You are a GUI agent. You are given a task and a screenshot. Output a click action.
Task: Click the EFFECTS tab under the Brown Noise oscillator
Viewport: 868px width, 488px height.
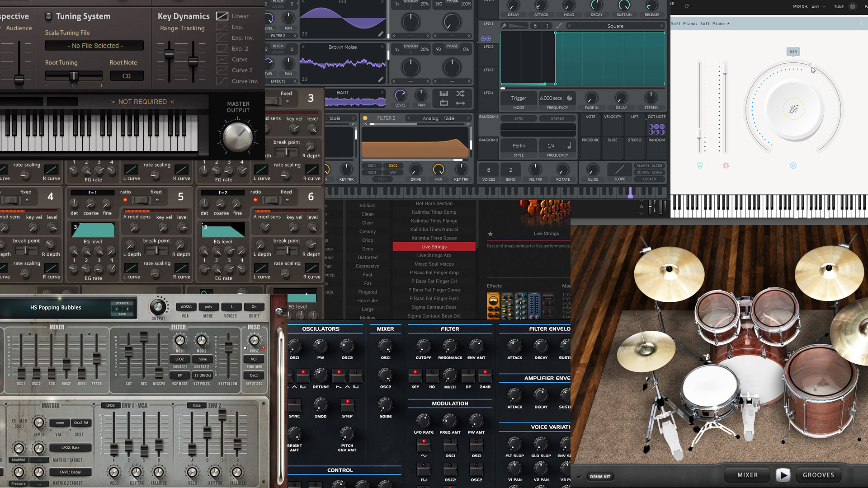point(281,81)
